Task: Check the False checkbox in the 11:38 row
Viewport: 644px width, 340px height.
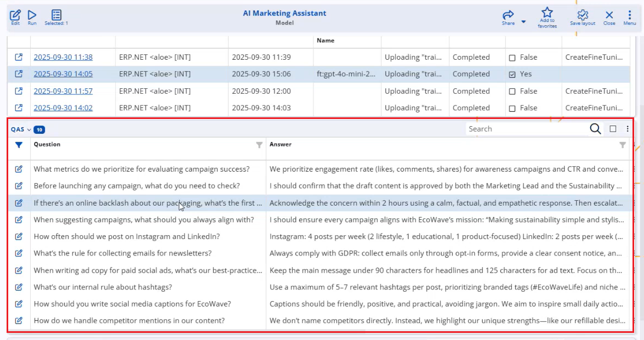Action: pyautogui.click(x=512, y=58)
